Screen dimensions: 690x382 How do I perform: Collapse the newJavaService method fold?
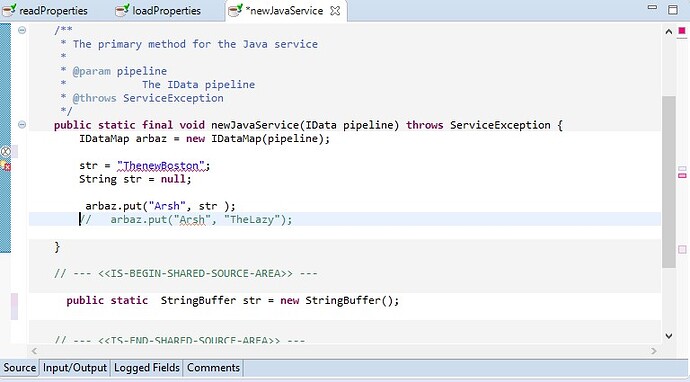click(22, 125)
